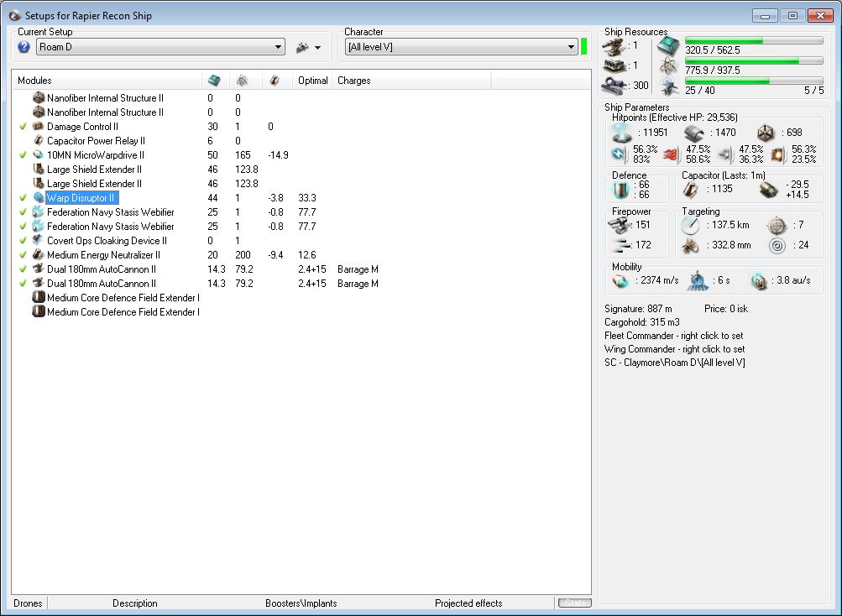The image size is (842, 616).
Task: Select the first Nanofiber Internal Structure II row
Action: tap(105, 97)
